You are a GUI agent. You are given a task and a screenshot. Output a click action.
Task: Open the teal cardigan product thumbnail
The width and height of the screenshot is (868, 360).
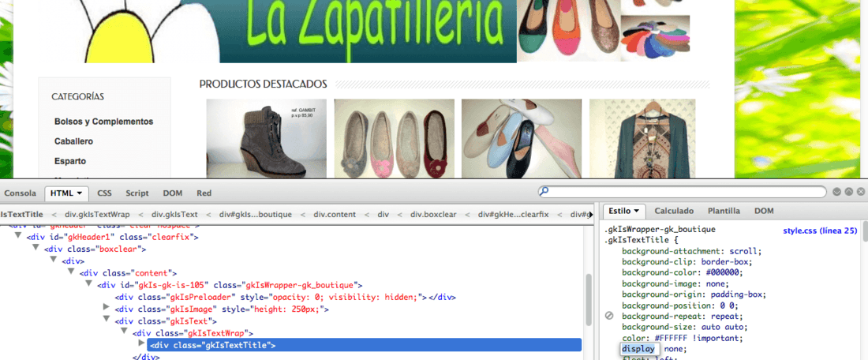(x=642, y=138)
